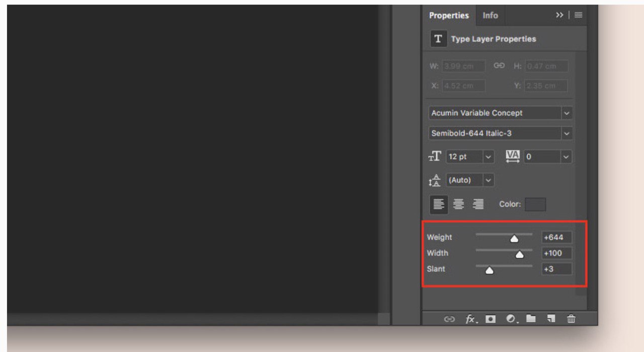
Task: Click the H height input field
Action: click(x=546, y=66)
